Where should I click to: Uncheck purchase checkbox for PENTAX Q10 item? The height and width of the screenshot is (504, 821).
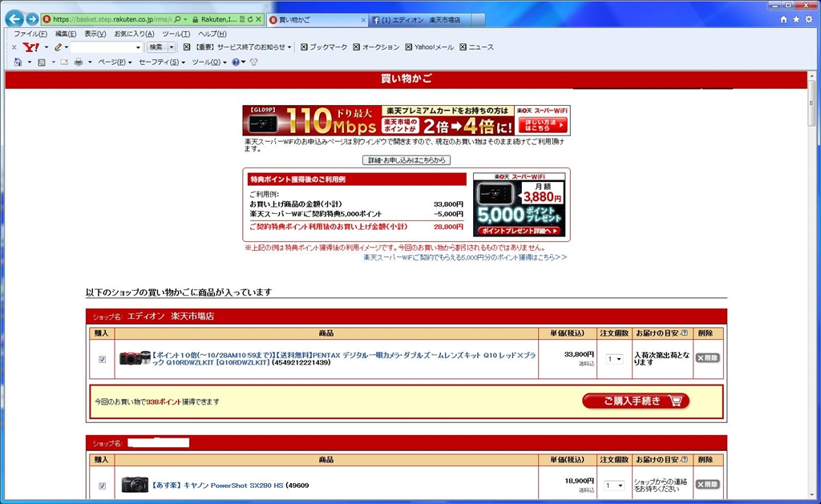coord(102,359)
